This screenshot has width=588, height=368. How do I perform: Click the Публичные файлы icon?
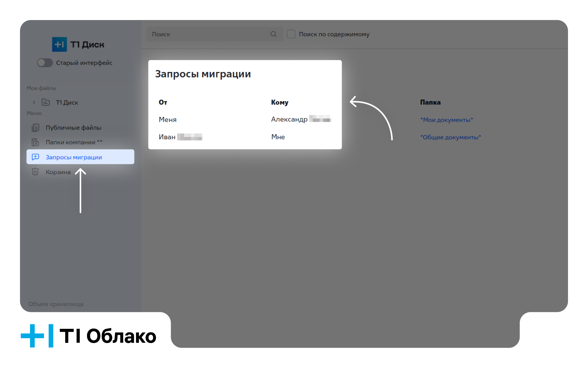(36, 127)
